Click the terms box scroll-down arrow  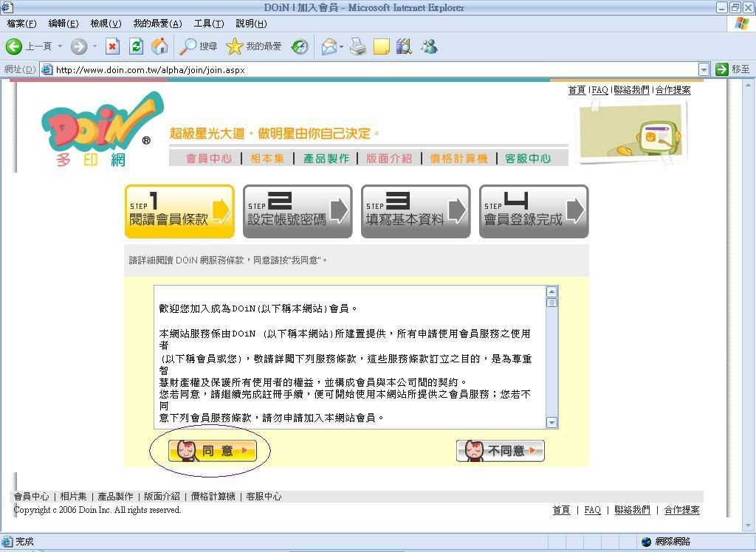coord(551,422)
